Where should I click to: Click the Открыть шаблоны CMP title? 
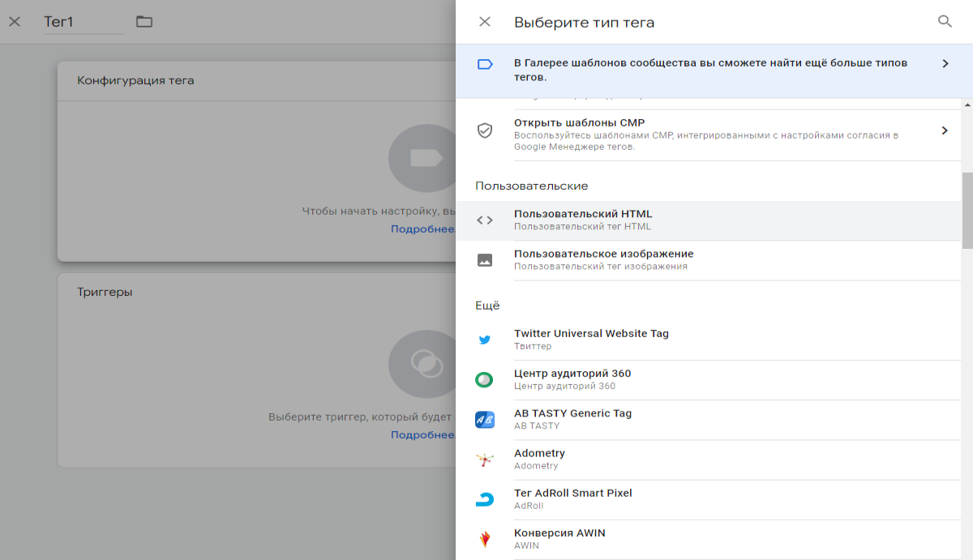[579, 122]
